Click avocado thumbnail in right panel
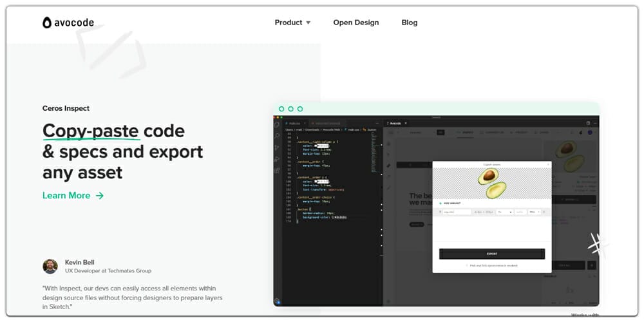This screenshot has height=322, width=644. 570,156
